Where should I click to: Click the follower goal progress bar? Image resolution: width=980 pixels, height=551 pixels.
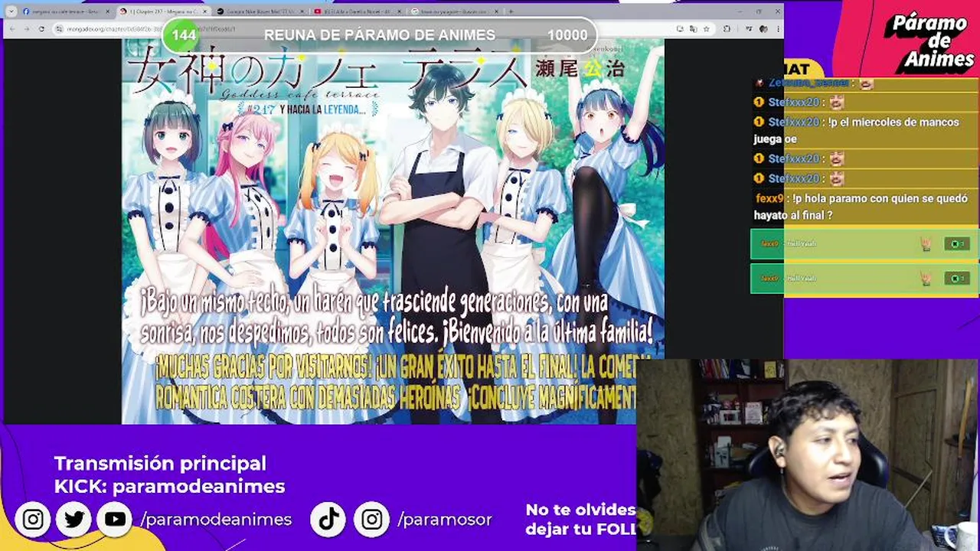tap(380, 35)
